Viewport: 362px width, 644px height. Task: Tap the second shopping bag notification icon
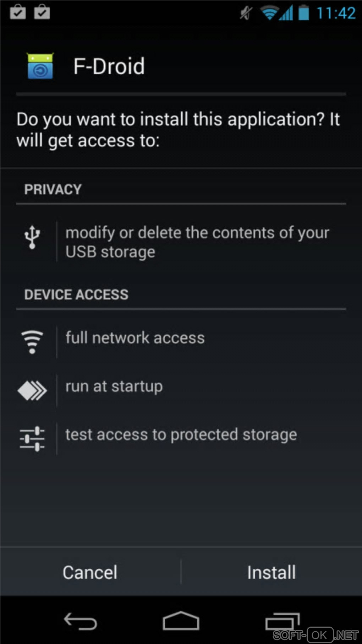pyautogui.click(x=42, y=12)
